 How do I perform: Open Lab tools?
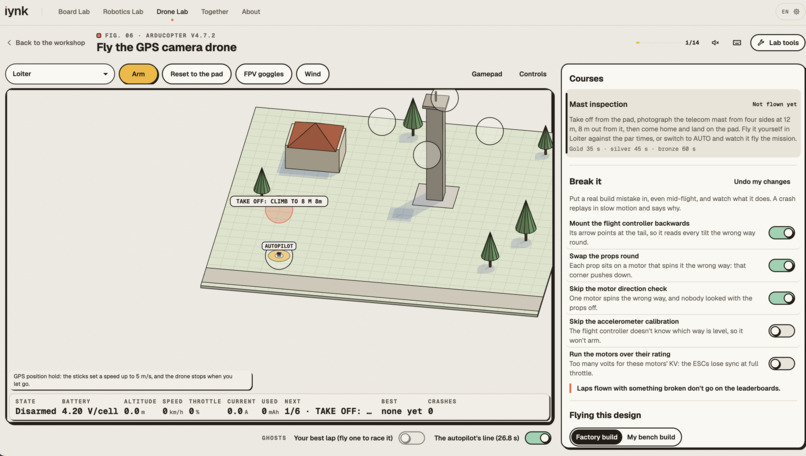[778, 43]
